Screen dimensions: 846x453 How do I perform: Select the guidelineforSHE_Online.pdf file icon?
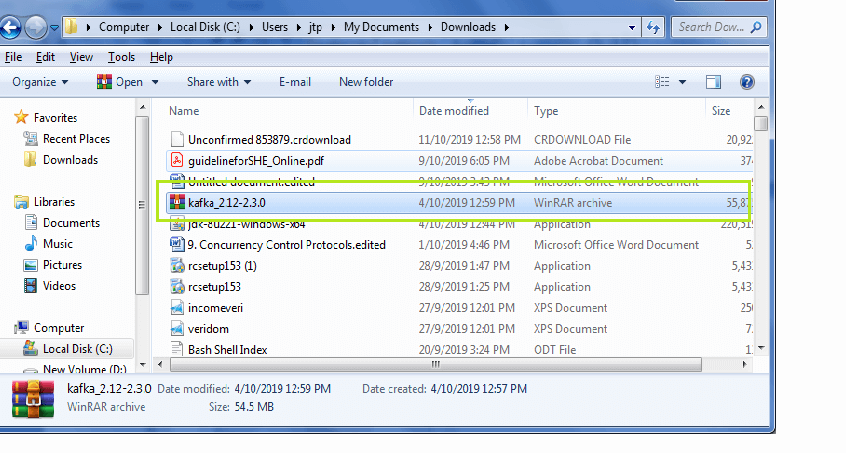click(177, 161)
